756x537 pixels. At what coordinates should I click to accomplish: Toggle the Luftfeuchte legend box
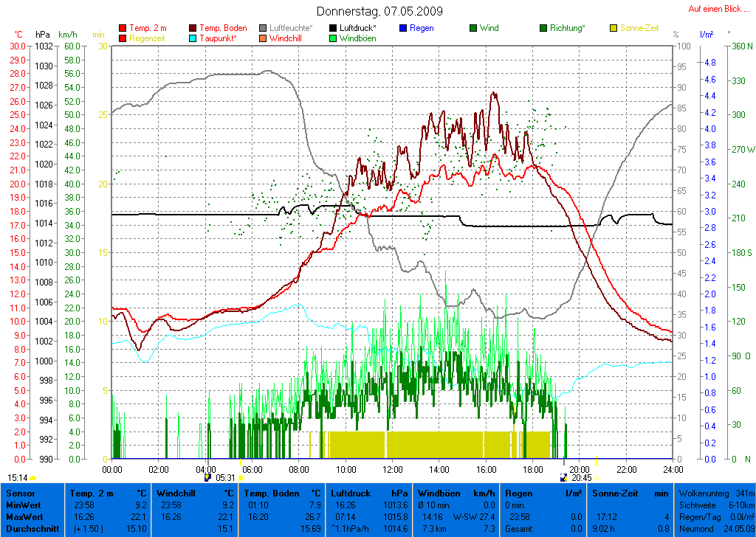[264, 28]
